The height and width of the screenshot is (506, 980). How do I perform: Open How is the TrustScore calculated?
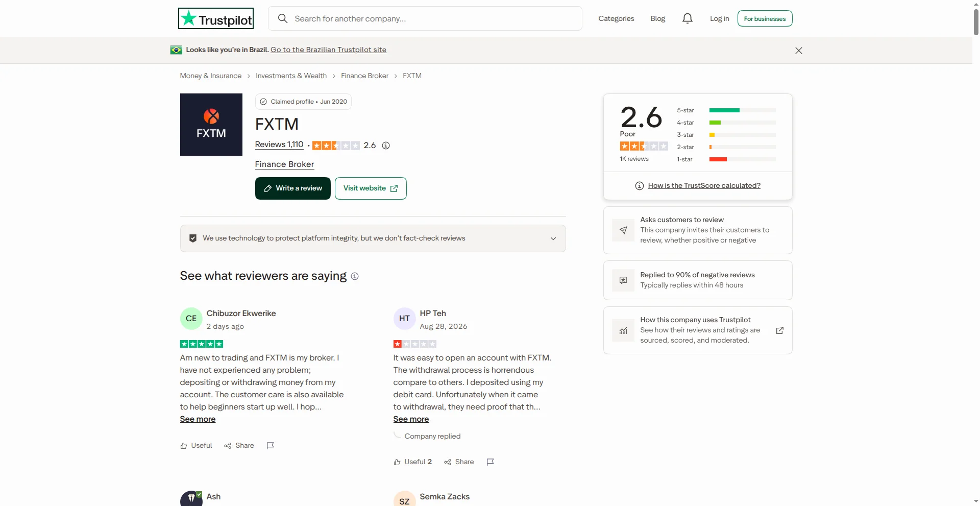click(x=704, y=185)
